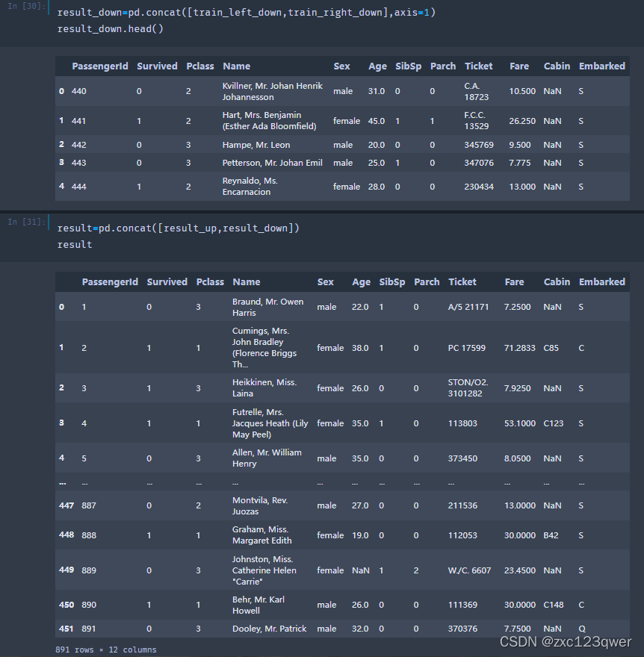
Task: Select name Graham, Miss. Margaret Edith
Action: 262,535
